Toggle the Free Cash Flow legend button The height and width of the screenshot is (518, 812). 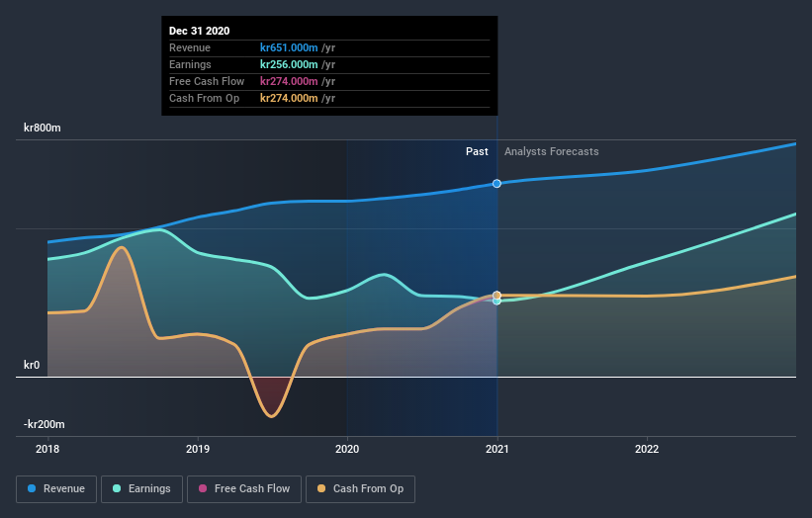244,489
